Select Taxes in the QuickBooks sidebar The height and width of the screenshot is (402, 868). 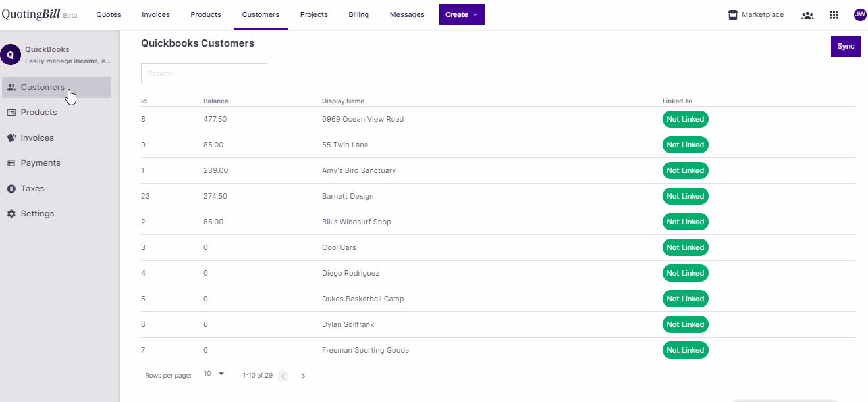(57, 189)
